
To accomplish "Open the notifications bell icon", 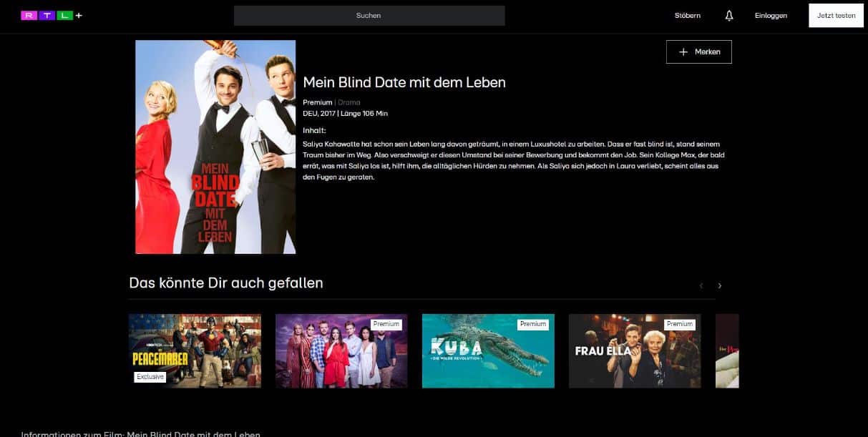I will pos(729,16).
